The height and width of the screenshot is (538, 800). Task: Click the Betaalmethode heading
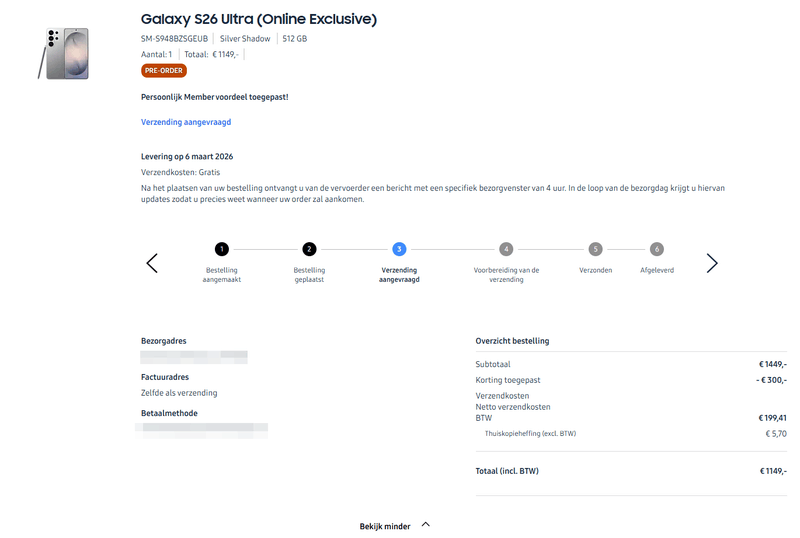pyautogui.click(x=169, y=413)
